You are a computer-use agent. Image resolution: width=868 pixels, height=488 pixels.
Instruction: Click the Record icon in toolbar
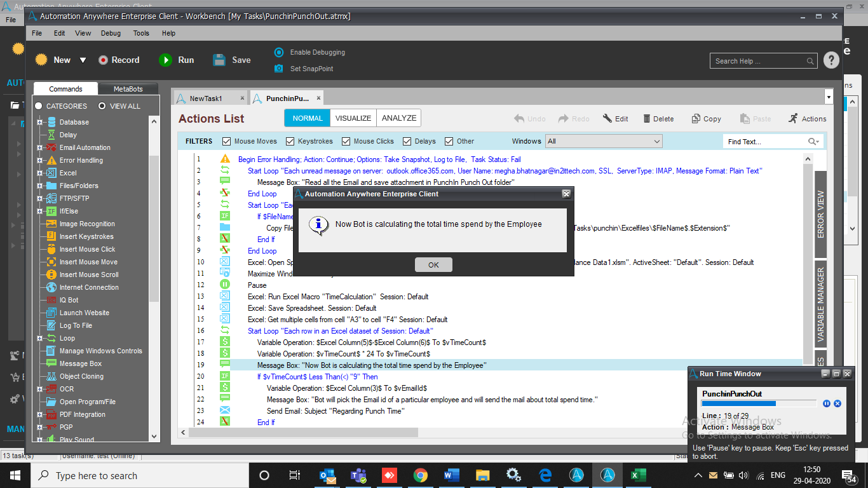(103, 60)
